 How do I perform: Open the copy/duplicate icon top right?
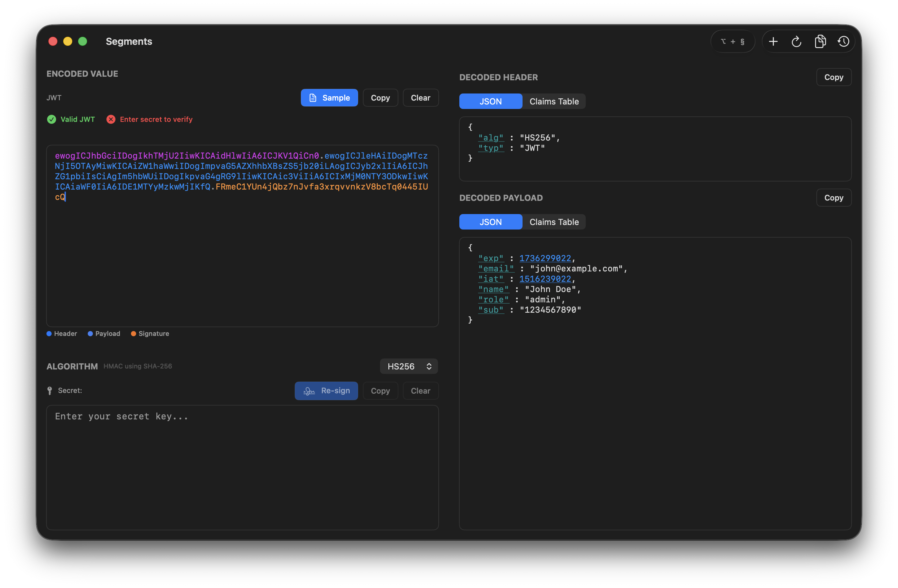click(x=820, y=42)
